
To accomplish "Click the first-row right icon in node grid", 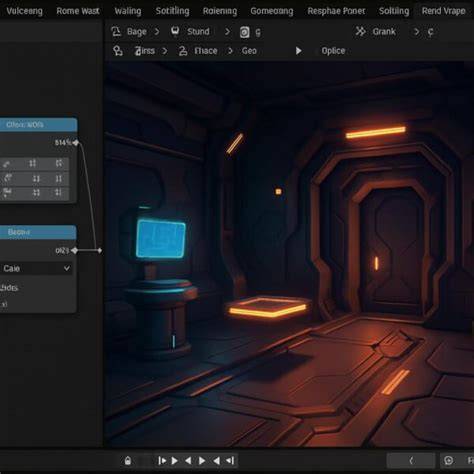I will pyautogui.click(x=59, y=163).
